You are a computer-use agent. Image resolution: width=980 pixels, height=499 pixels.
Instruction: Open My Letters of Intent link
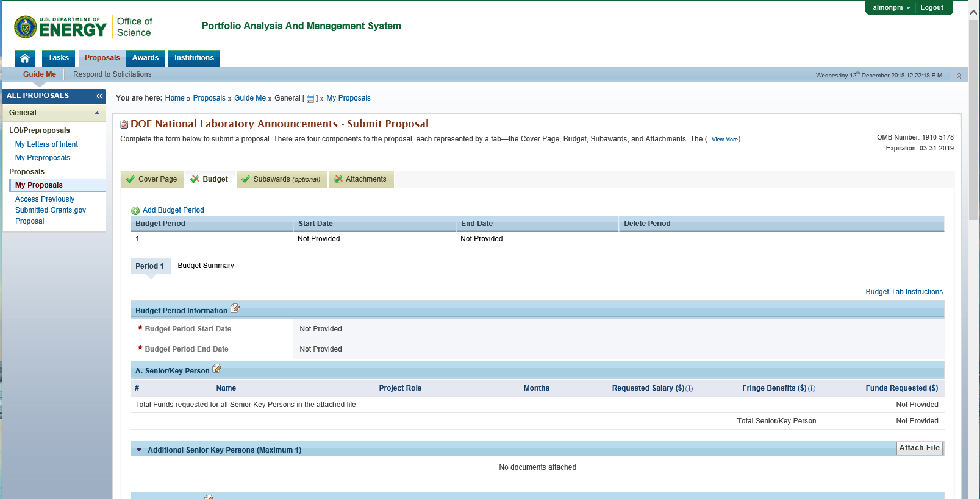click(x=46, y=144)
